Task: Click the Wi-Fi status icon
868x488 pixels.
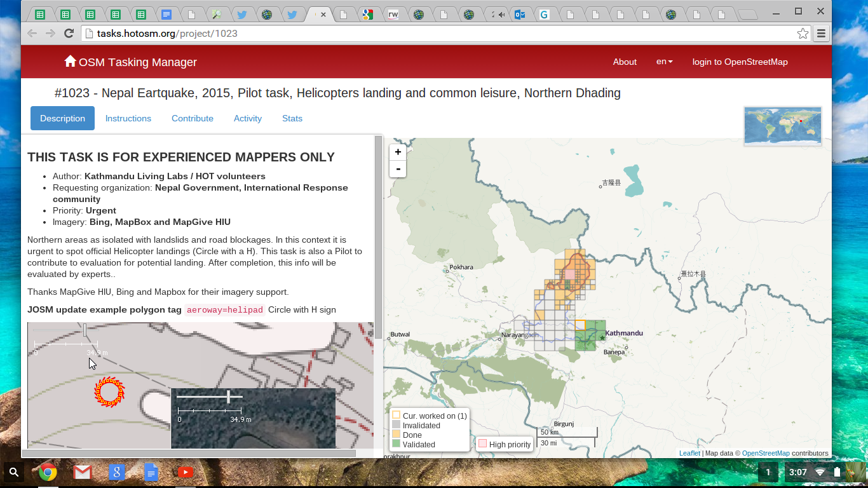Action: (820, 472)
